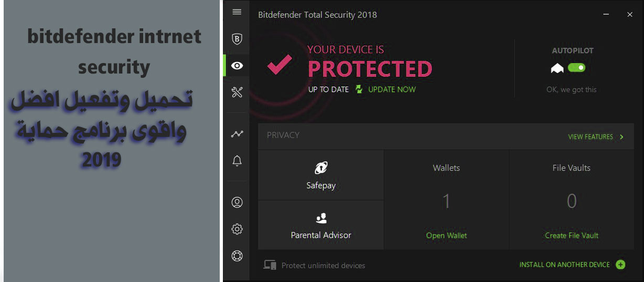Expand View Features arrow

pyautogui.click(x=621, y=137)
